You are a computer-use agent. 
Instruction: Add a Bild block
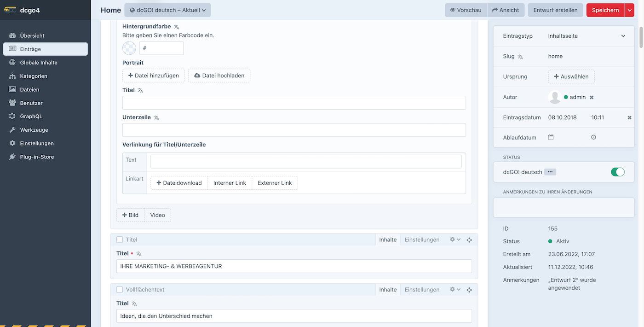point(130,215)
